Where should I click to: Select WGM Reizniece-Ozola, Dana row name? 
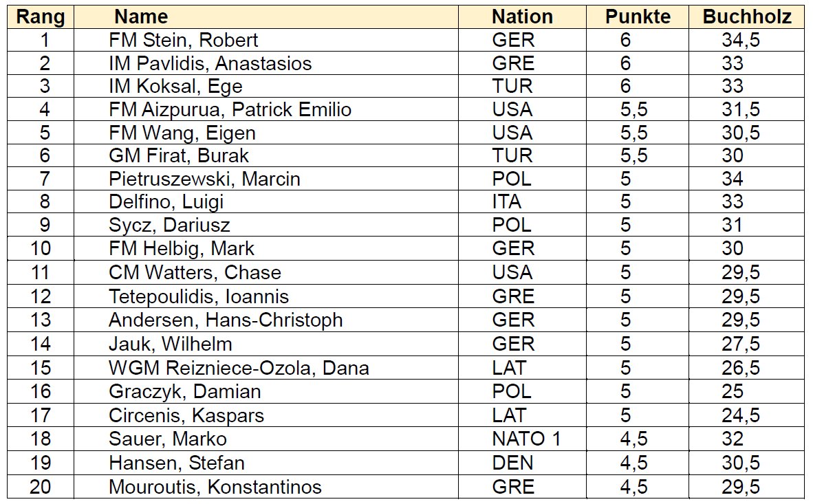[x=239, y=368]
